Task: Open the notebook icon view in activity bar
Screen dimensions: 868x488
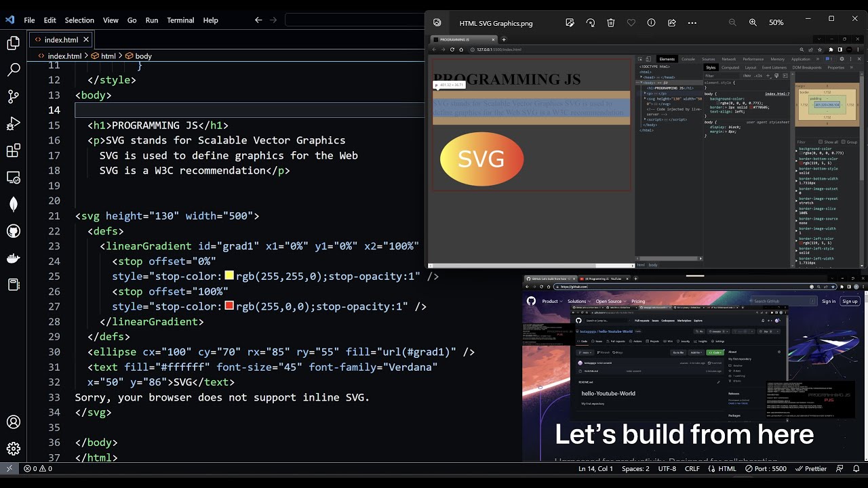Action: 14,285
